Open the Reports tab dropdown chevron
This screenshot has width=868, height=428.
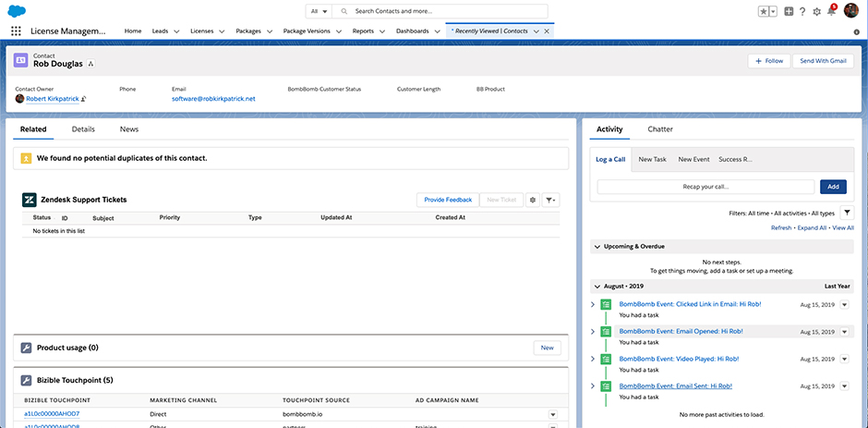click(x=382, y=31)
